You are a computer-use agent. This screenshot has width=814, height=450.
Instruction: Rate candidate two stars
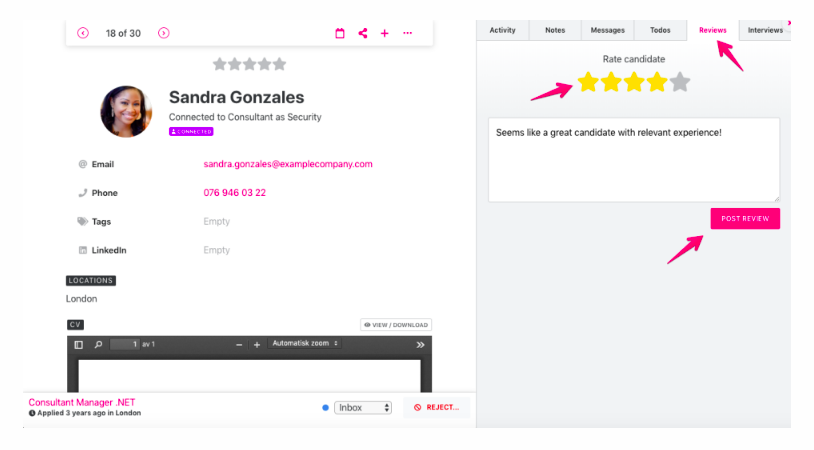611,82
